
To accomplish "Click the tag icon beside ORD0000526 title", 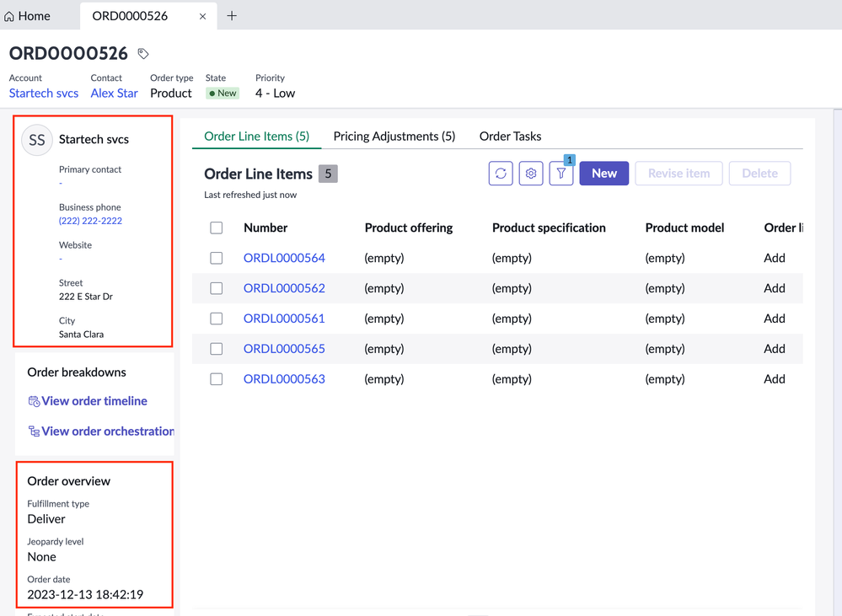I will tap(142, 52).
